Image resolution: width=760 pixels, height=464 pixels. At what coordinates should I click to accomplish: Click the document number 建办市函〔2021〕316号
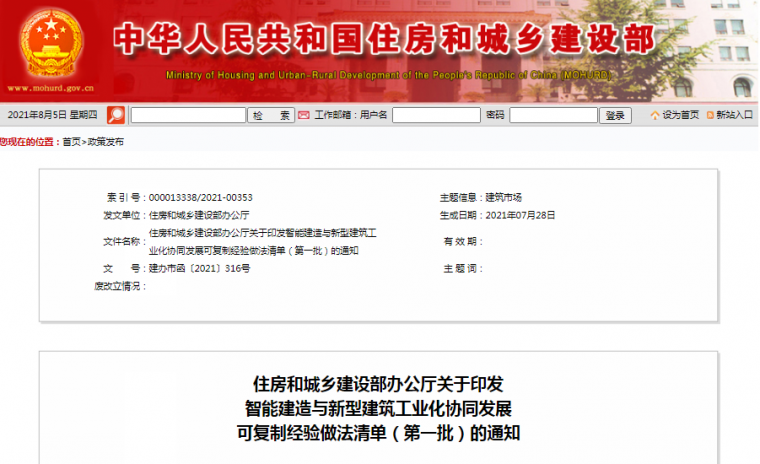(x=199, y=268)
